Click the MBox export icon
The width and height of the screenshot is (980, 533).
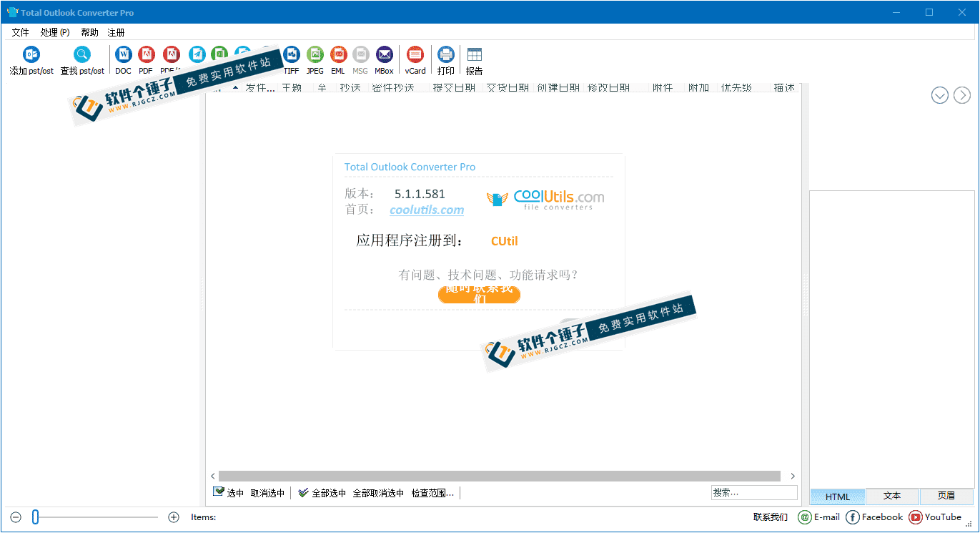384,54
